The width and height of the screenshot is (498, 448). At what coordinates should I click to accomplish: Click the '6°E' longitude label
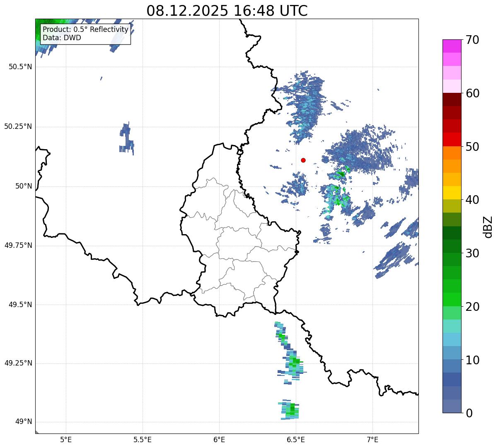219,439
